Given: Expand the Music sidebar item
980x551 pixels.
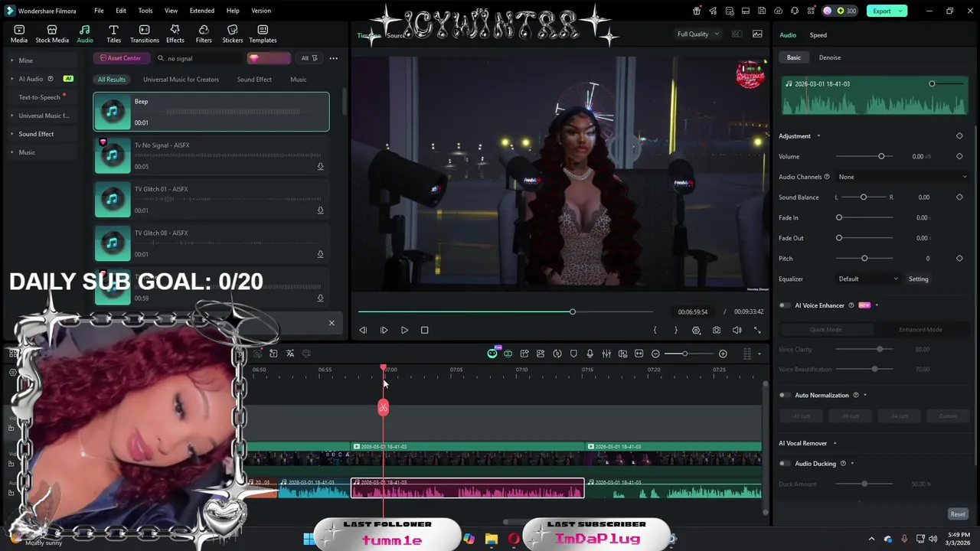Looking at the screenshot, I should pos(11,152).
